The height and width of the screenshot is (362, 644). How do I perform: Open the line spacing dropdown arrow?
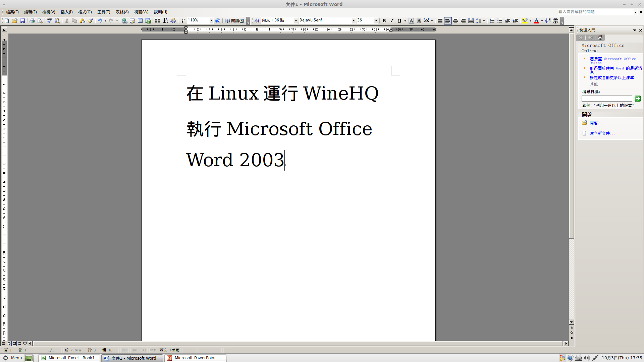pos(484,21)
